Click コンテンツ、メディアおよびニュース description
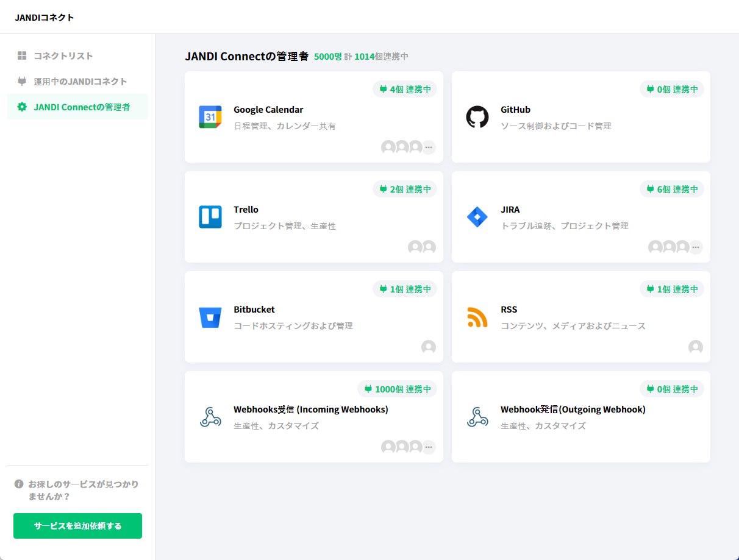This screenshot has height=560, width=739. [573, 326]
